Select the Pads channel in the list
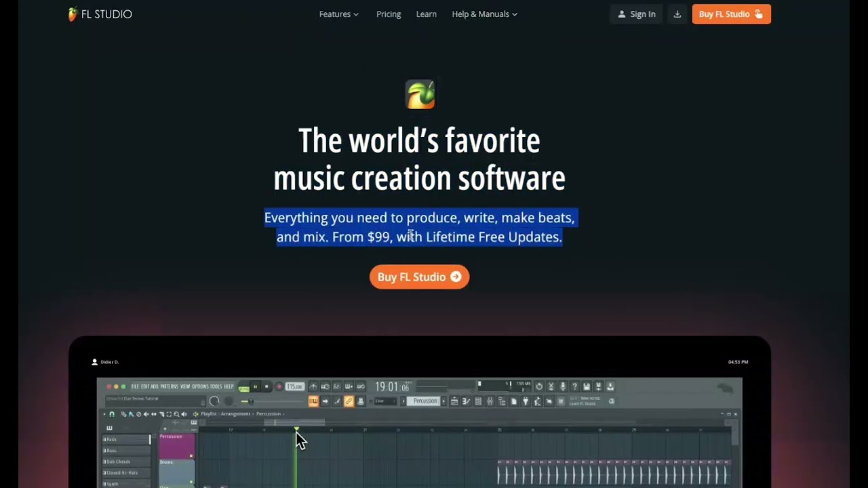868x488 pixels. 126,439
